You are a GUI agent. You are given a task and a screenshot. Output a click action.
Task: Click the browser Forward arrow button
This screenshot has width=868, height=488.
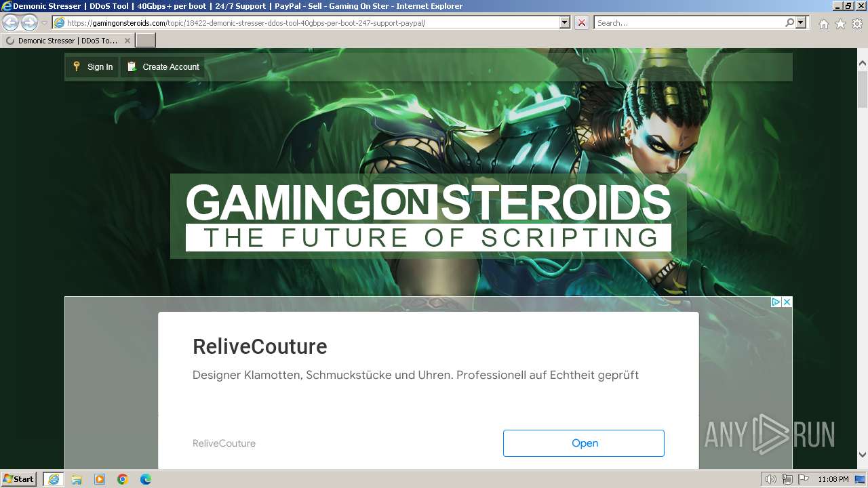click(x=29, y=23)
